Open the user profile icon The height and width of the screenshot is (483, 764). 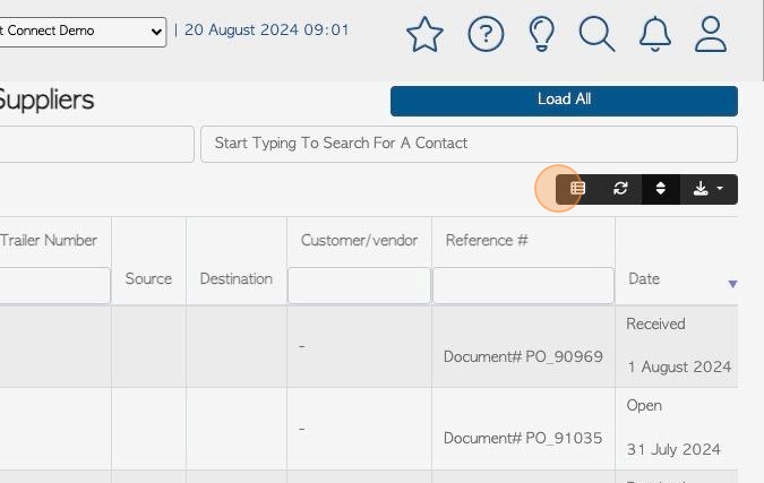[711, 34]
